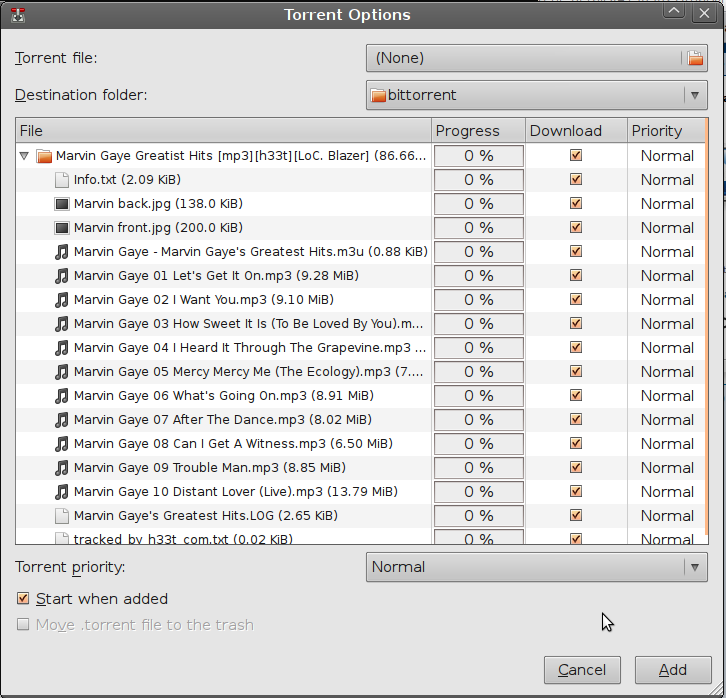Click the file list vertical scrollbar
Screen dimensions: 726x698
707,324
